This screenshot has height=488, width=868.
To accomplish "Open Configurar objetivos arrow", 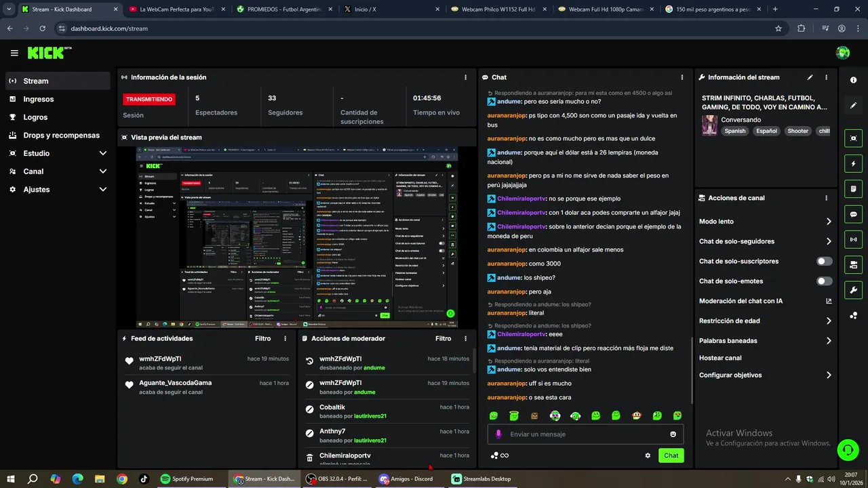I will pos(829,375).
